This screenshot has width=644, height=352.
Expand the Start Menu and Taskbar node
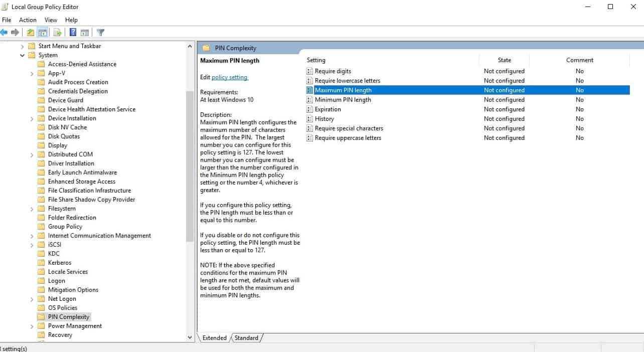(23, 46)
